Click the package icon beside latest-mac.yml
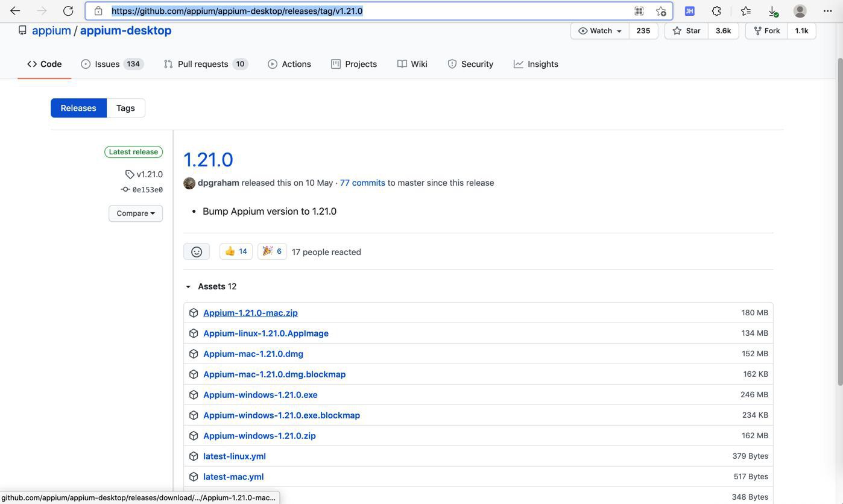Screen dimensions: 843x504 pos(194,477)
